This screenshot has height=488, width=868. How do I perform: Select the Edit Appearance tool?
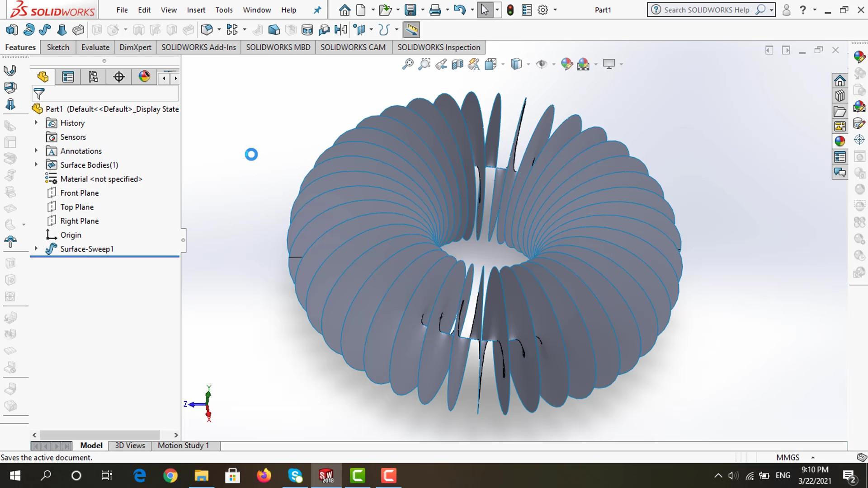click(567, 64)
